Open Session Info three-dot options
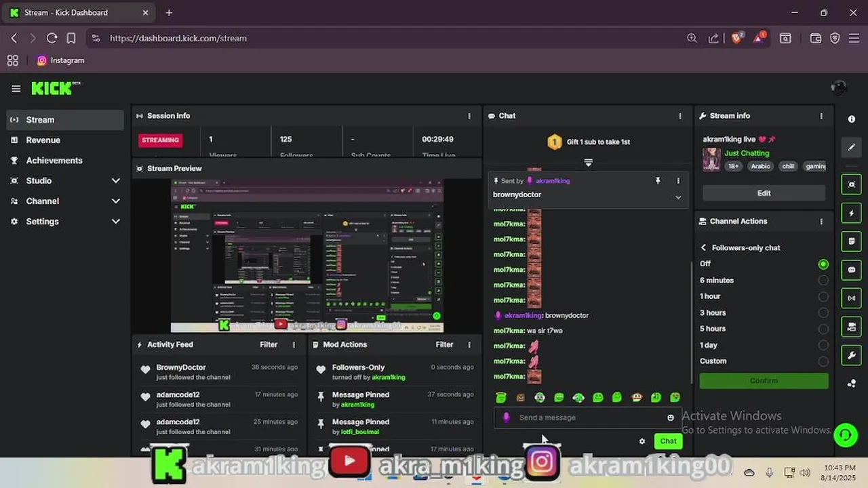 pyautogui.click(x=469, y=116)
